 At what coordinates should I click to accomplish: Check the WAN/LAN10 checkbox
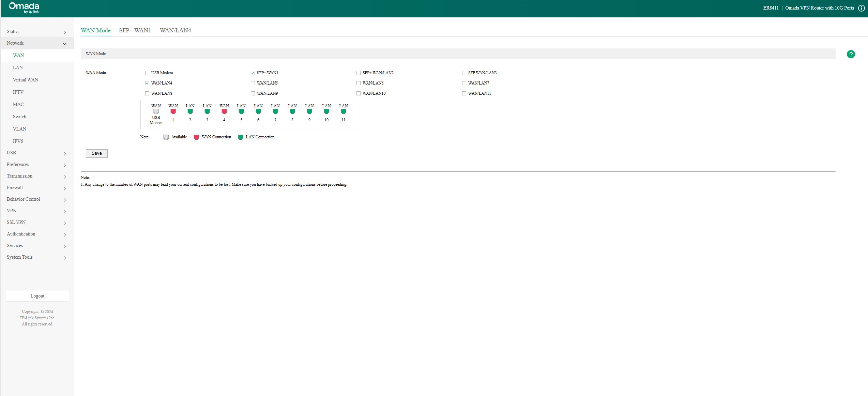[359, 93]
